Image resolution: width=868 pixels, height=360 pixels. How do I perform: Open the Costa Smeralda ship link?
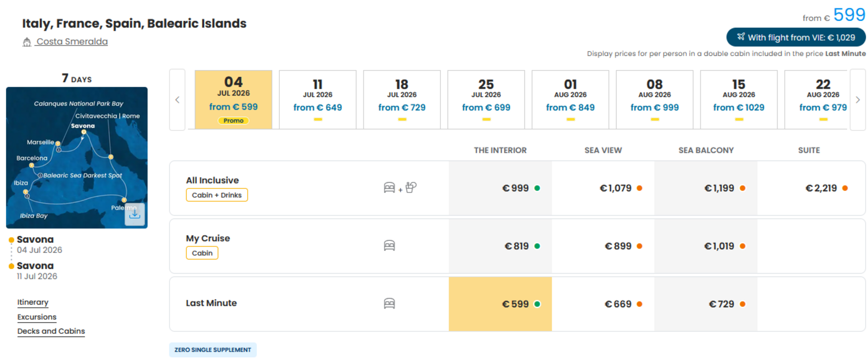click(72, 41)
